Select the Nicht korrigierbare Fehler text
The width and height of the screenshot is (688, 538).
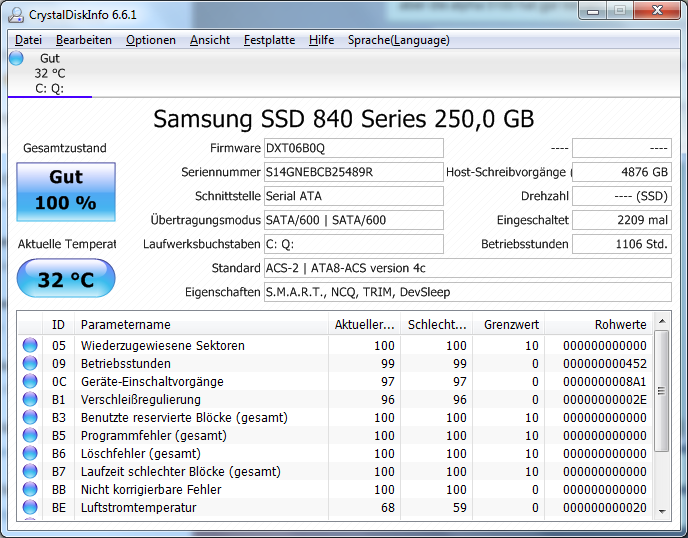click(151, 489)
